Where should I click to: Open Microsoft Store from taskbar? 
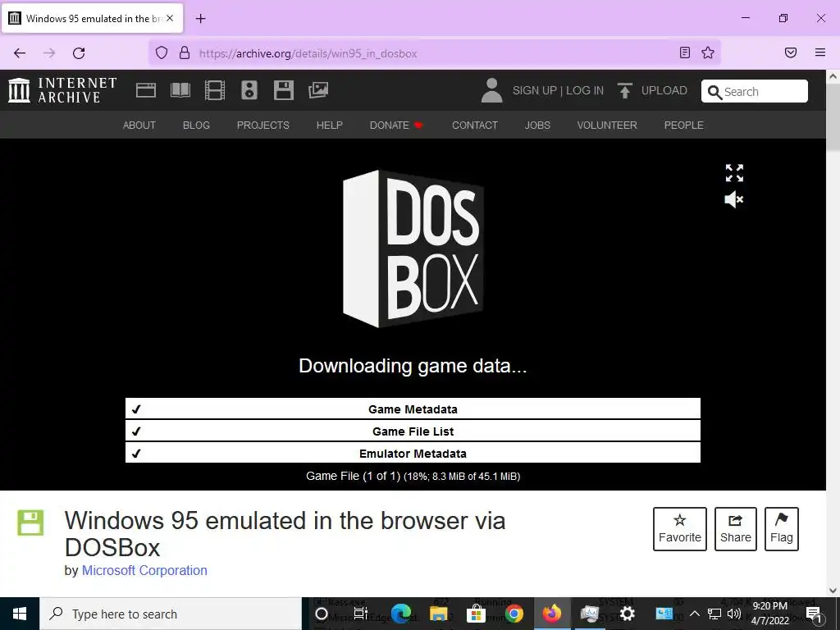pos(476,614)
